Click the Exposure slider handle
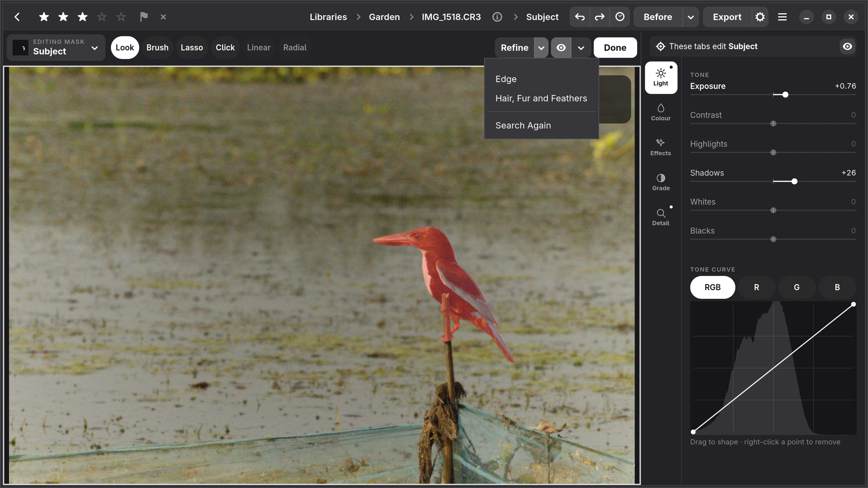Image resolution: width=868 pixels, height=488 pixels. click(x=785, y=95)
